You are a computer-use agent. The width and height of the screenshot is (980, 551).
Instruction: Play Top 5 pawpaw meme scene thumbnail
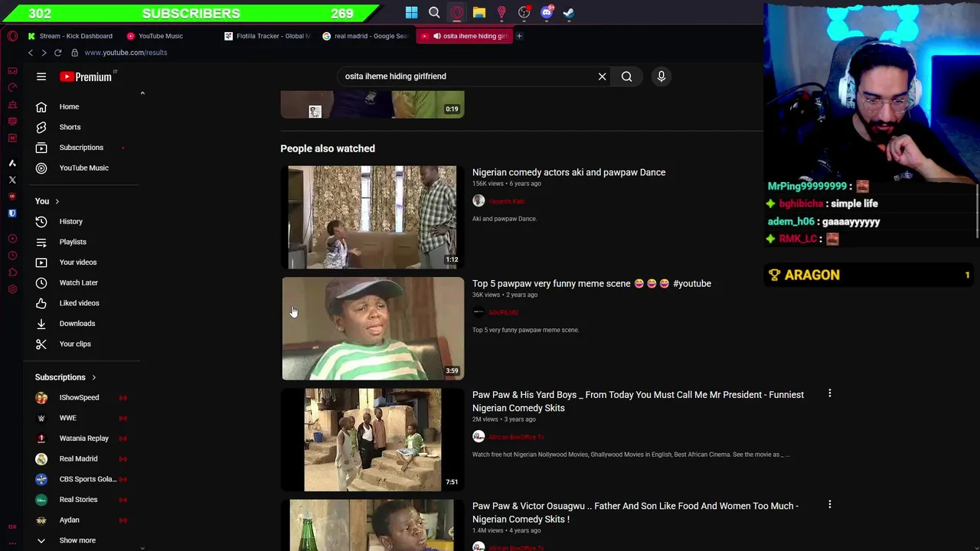click(x=372, y=328)
